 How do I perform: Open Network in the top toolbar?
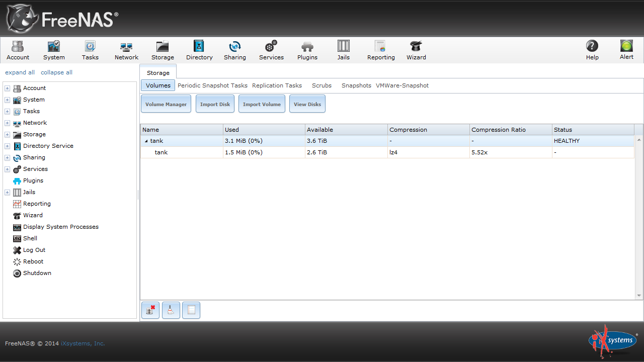pos(126,50)
